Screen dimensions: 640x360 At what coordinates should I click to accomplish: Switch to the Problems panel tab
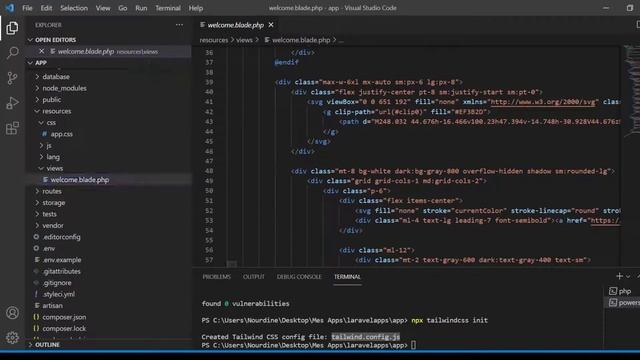point(217,277)
